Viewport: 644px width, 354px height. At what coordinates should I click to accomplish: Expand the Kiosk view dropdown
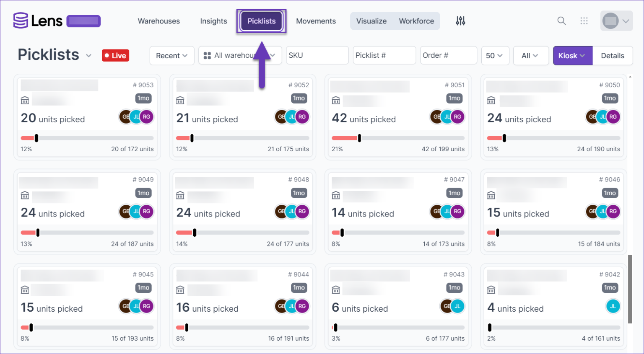(572, 55)
